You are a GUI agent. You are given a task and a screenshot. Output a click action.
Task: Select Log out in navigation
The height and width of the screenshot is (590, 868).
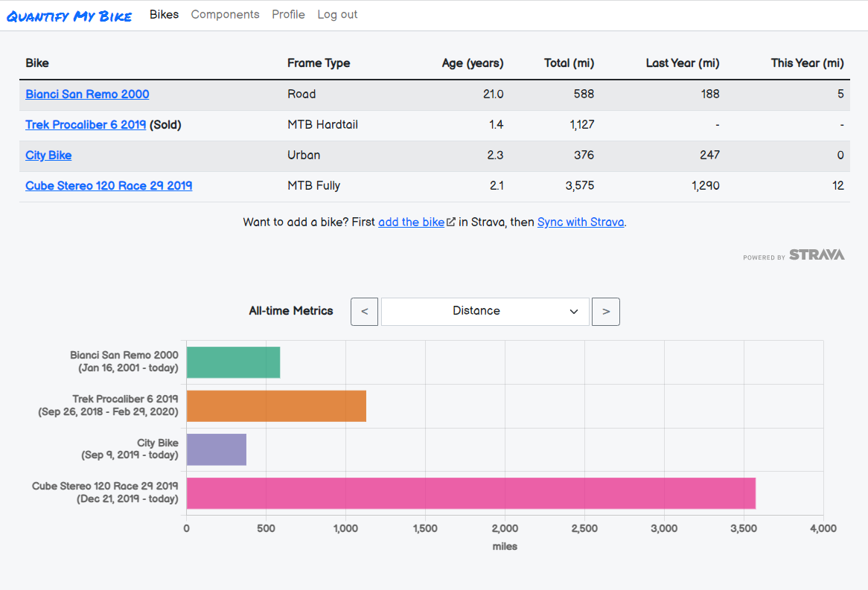(337, 14)
